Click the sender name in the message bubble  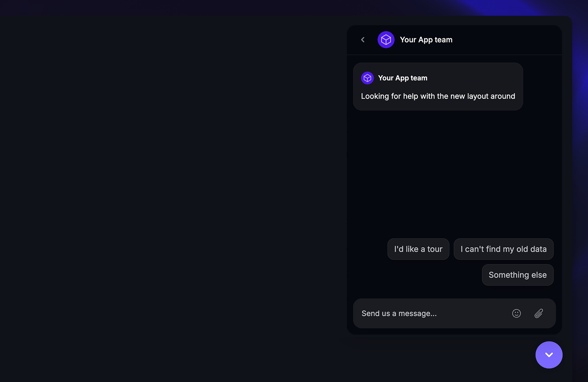click(402, 78)
